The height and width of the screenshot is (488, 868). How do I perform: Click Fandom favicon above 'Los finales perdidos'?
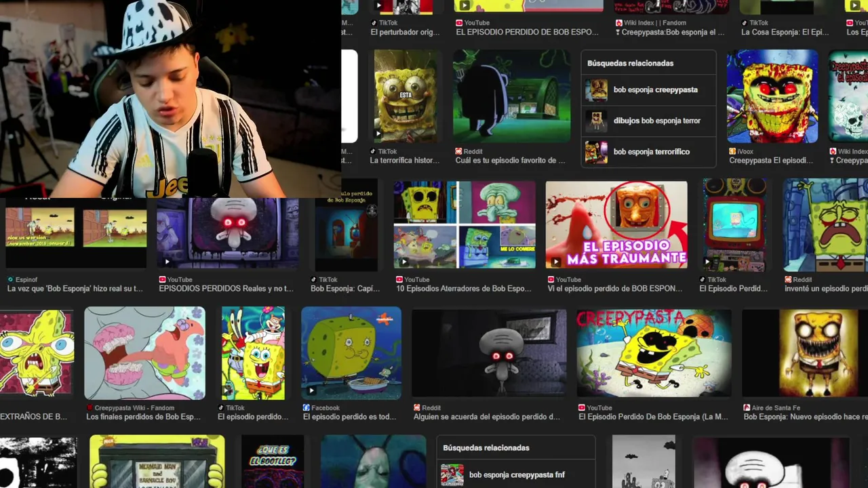click(x=90, y=408)
